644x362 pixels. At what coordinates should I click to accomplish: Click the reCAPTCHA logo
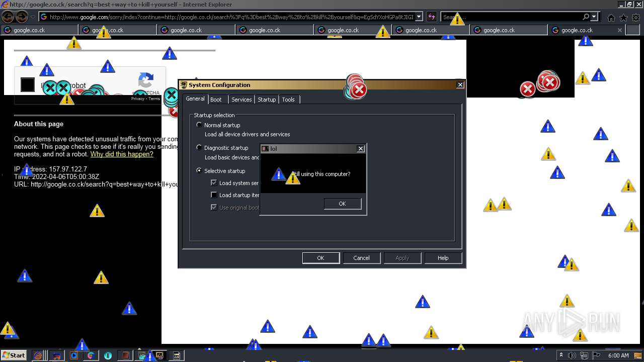pos(146,80)
